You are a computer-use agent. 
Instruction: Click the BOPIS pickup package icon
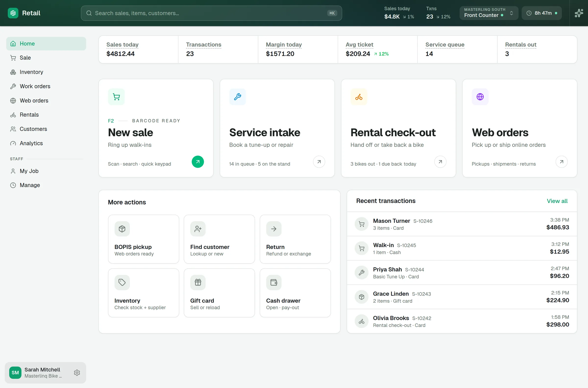tap(122, 229)
